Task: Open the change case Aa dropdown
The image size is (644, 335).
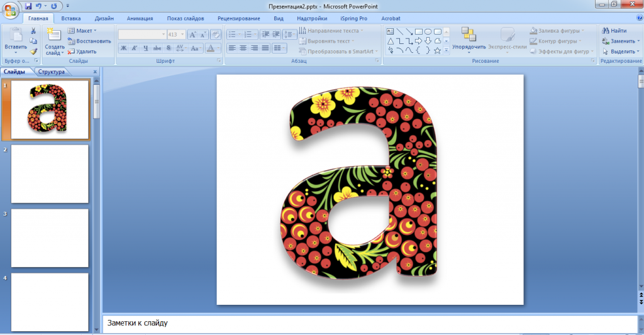Action: click(x=196, y=48)
